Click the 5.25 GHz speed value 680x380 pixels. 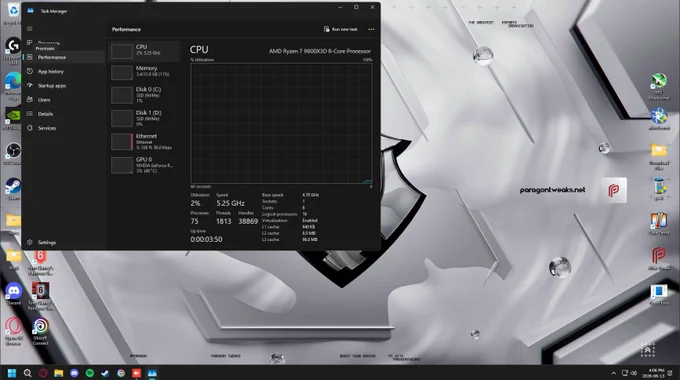click(x=230, y=203)
